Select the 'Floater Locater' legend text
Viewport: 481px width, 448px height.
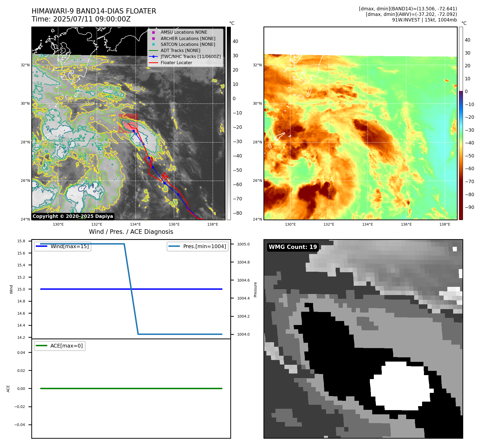[x=176, y=63]
